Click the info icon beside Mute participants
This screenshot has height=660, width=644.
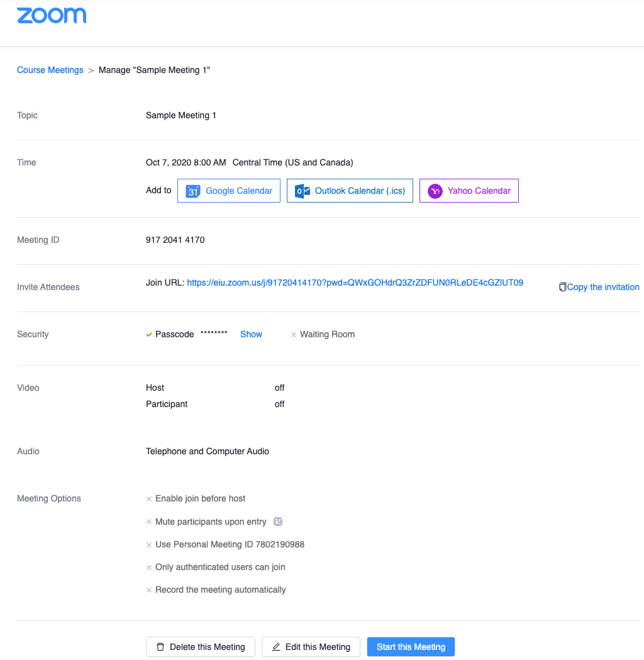click(278, 522)
